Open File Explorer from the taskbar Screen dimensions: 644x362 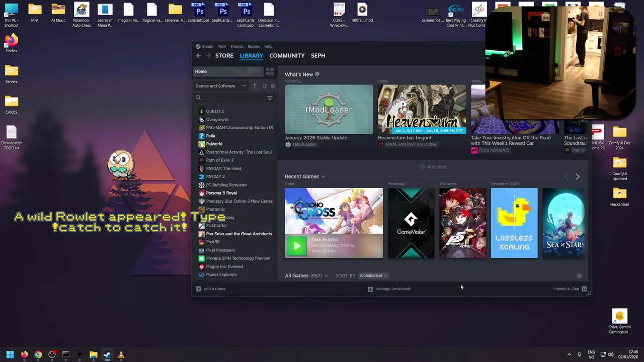(x=93, y=354)
